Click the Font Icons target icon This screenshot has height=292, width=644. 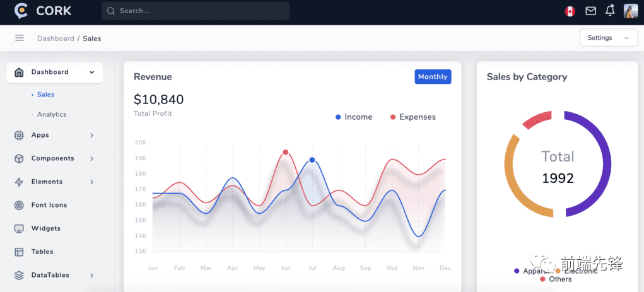click(19, 205)
